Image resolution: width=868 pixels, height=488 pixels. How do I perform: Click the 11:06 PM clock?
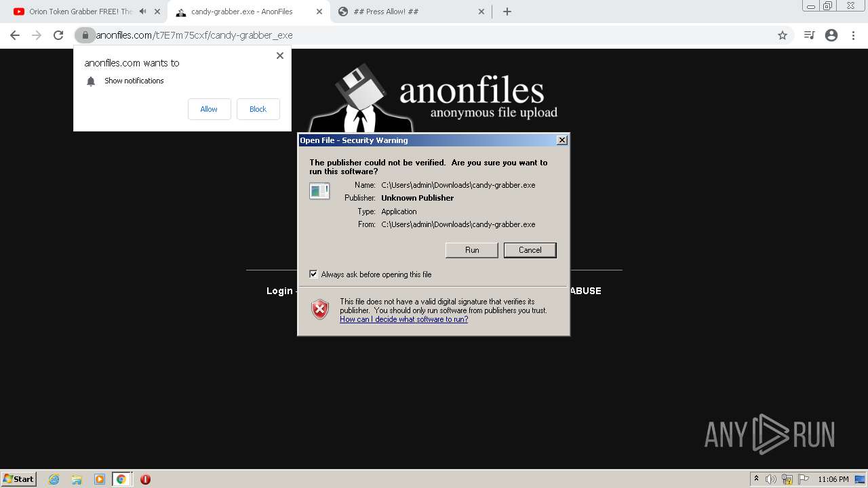(x=833, y=479)
